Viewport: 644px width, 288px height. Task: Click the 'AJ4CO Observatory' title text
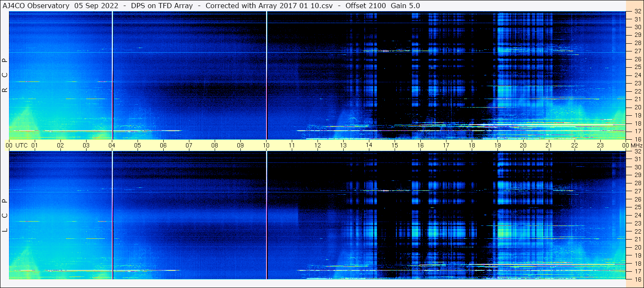[37, 6]
